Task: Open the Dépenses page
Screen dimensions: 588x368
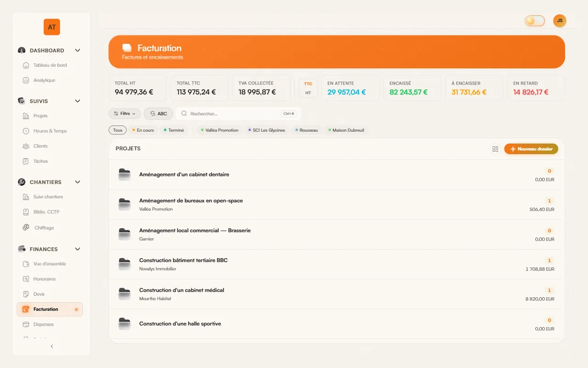Action: click(x=50, y=325)
